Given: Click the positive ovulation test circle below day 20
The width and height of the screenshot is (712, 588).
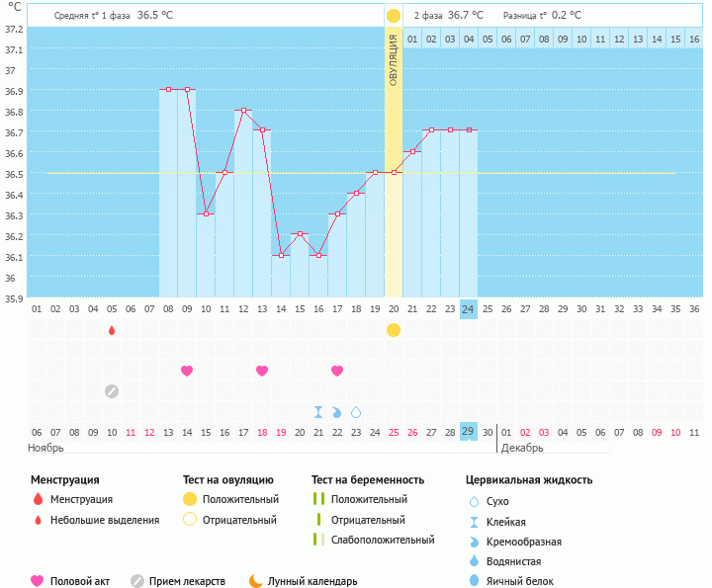Looking at the screenshot, I should pyautogui.click(x=394, y=330).
